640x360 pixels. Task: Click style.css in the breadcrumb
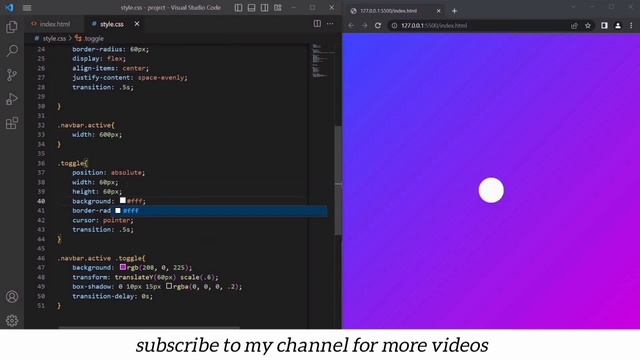[x=54, y=38]
